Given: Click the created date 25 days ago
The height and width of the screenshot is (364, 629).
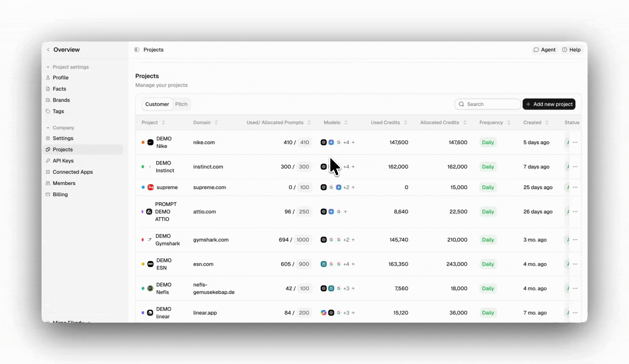Looking at the screenshot, I should [x=538, y=187].
